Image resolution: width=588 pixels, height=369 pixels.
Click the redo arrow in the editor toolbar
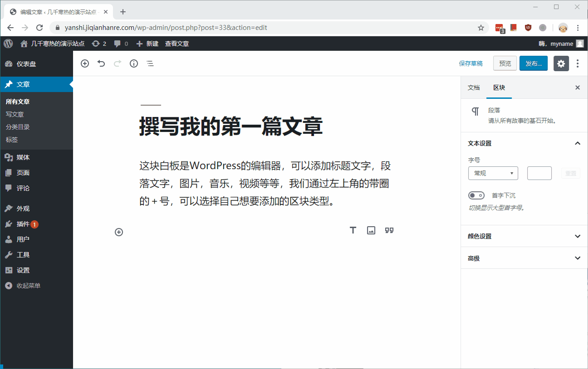[117, 63]
